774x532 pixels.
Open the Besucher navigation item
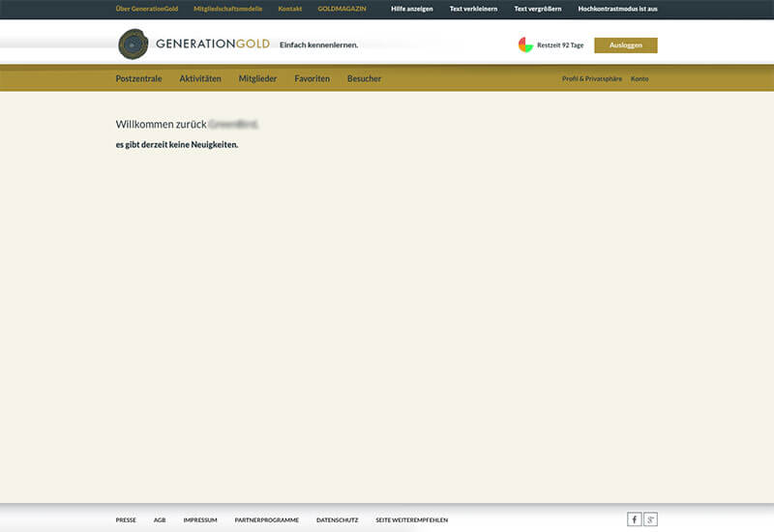click(x=364, y=78)
